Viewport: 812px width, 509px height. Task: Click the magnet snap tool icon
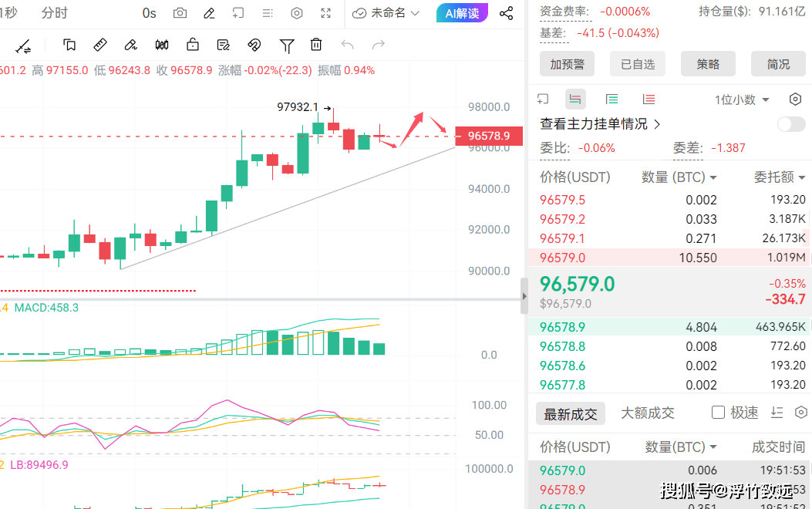254,45
